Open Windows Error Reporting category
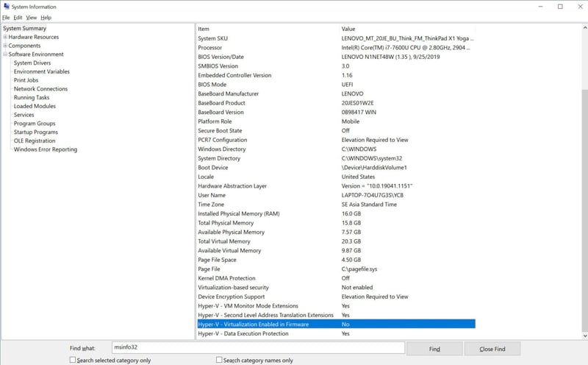This screenshot has width=588, height=365. [45, 149]
